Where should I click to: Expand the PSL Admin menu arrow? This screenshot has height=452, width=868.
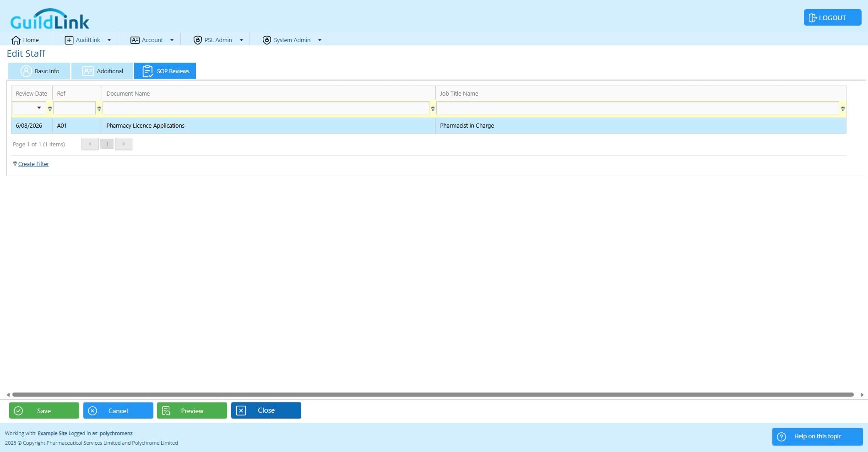point(241,40)
